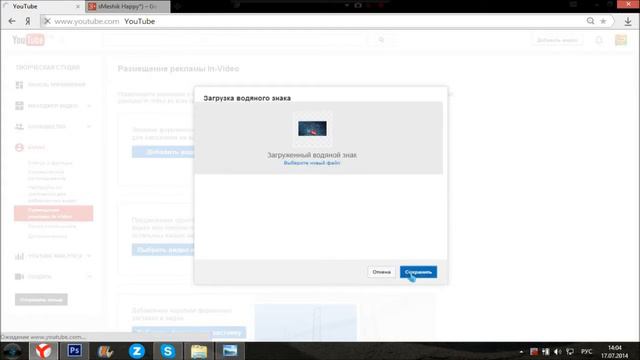Stop page loading with X icon
This screenshot has height=360, width=640.
point(47,21)
